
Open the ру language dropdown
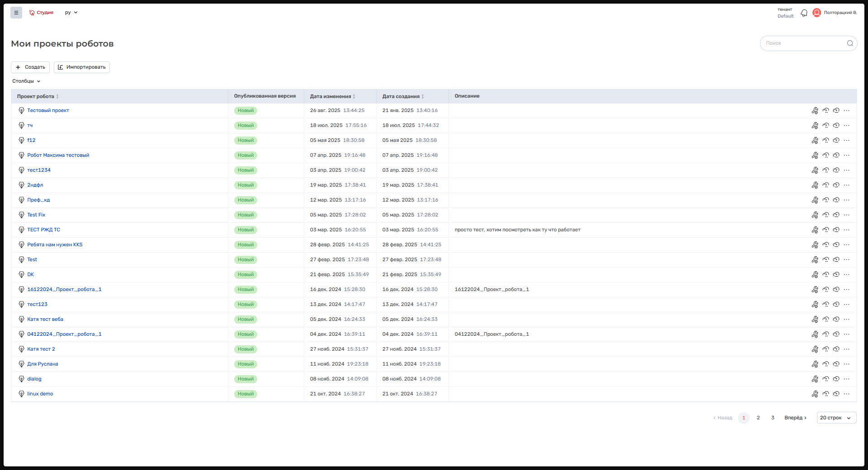tap(71, 13)
